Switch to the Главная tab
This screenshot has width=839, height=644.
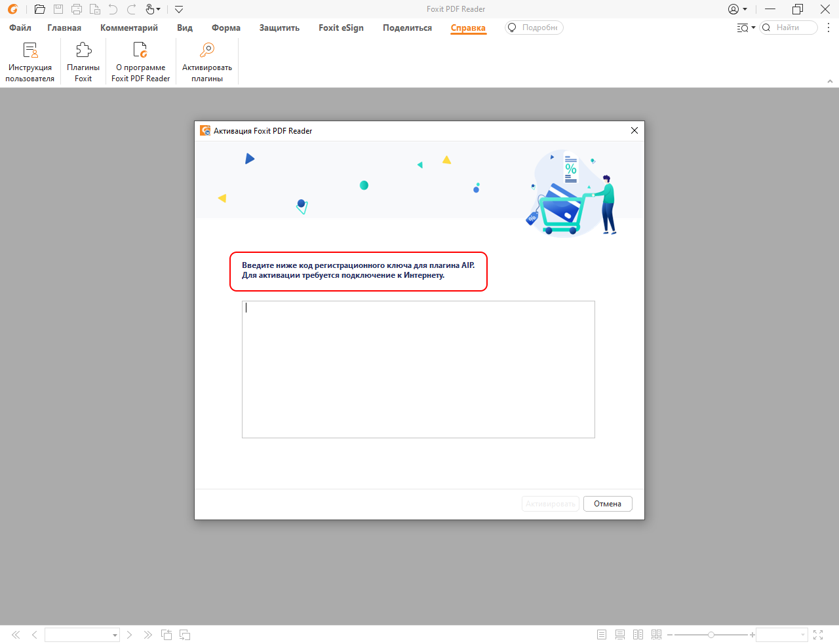(x=64, y=28)
